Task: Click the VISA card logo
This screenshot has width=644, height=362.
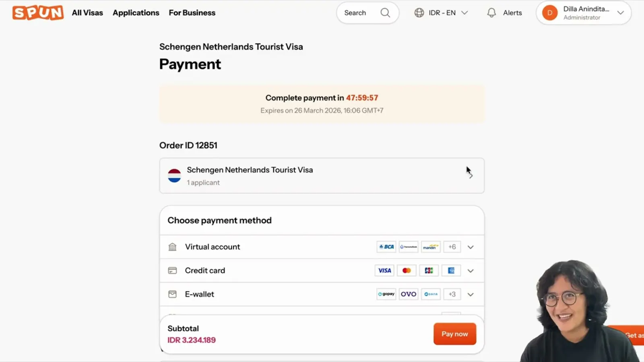Action: (384, 271)
